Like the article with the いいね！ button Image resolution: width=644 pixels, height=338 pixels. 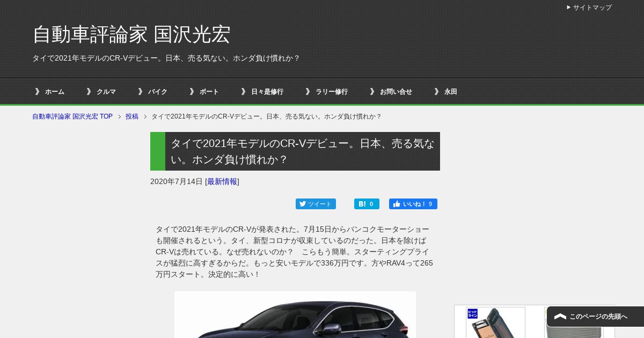click(413, 204)
